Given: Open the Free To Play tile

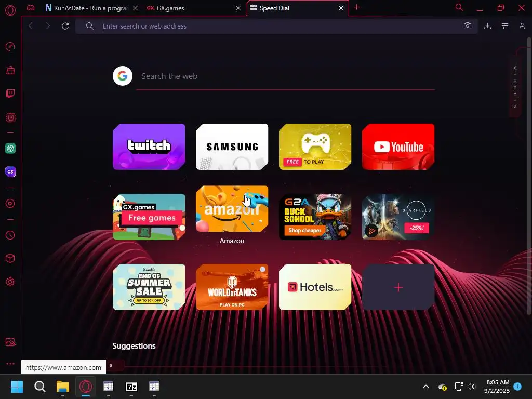Looking at the screenshot, I should pos(315,147).
